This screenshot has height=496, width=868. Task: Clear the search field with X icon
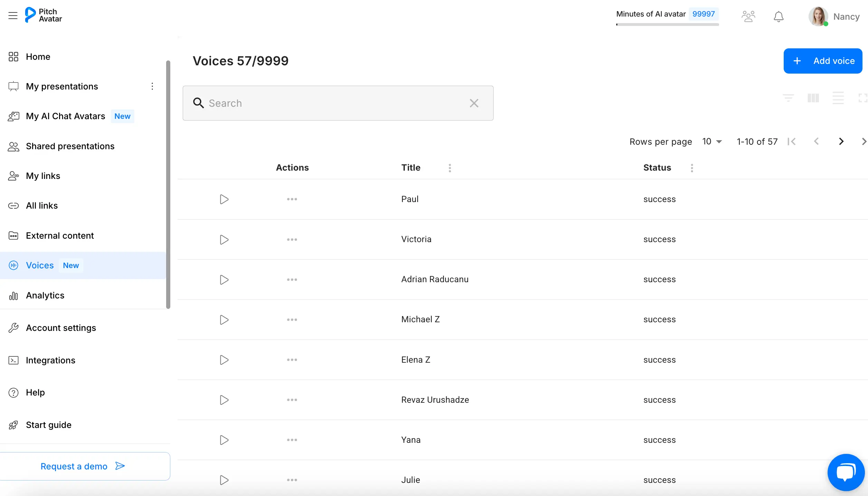[474, 103]
